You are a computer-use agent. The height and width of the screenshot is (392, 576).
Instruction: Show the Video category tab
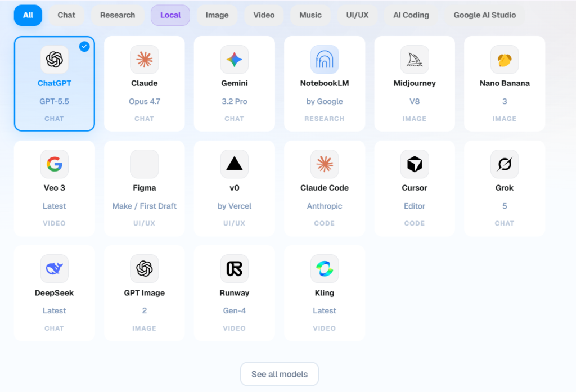[x=264, y=15]
